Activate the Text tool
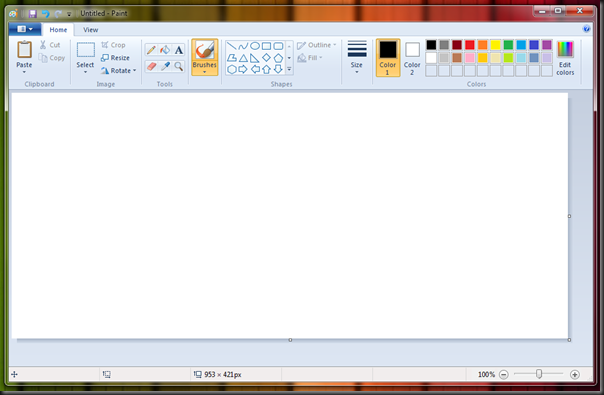The image size is (604, 395). [x=179, y=50]
